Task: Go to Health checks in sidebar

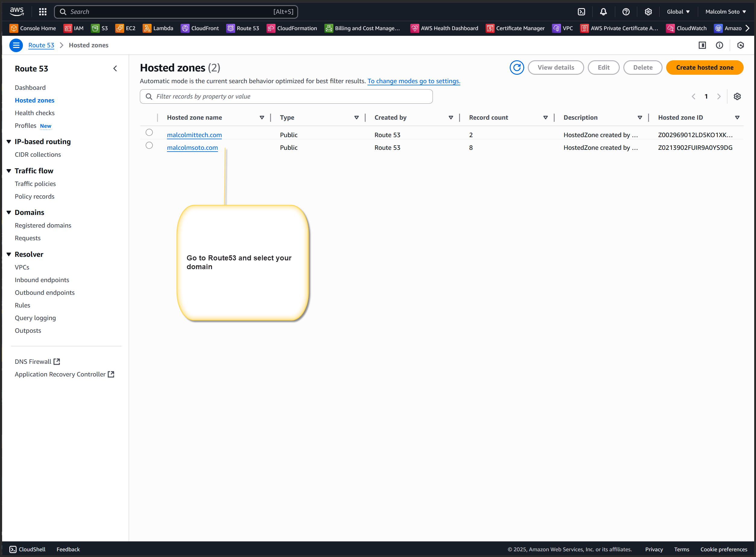Action: [34, 113]
